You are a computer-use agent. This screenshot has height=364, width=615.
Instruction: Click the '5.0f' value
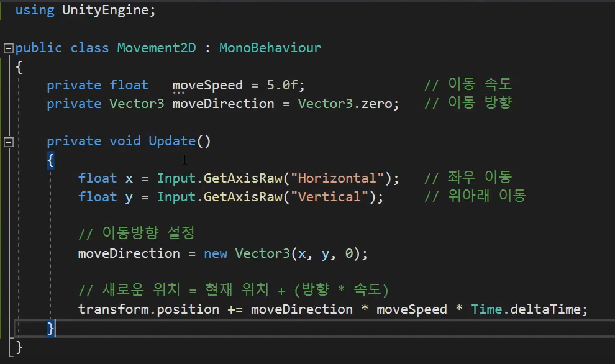coord(282,85)
